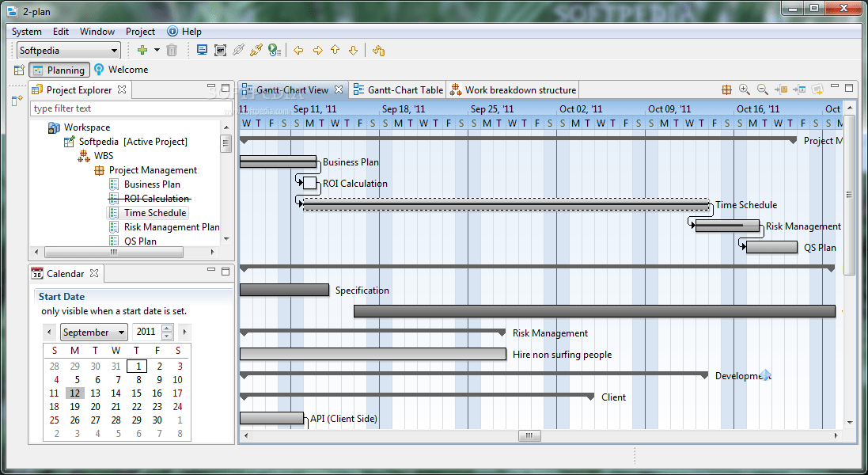Image resolution: width=868 pixels, height=475 pixels.
Task: Open the September month dropdown
Action: point(93,332)
